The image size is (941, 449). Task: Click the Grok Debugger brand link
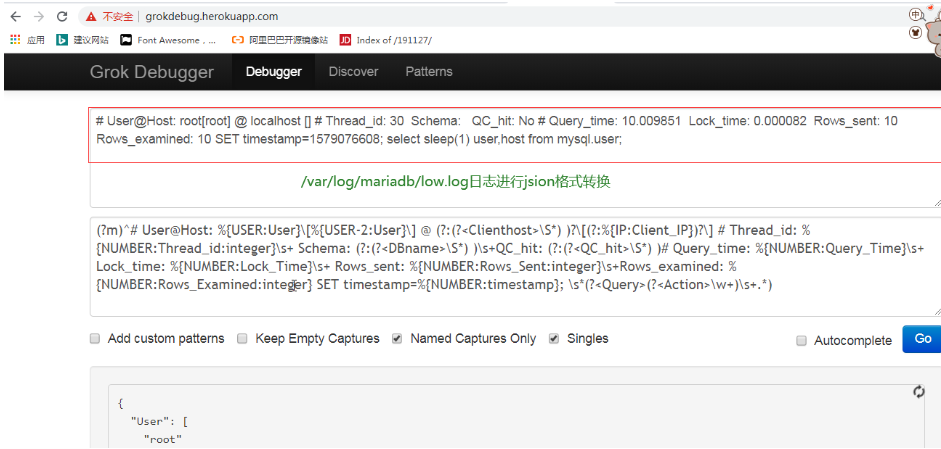(x=151, y=72)
